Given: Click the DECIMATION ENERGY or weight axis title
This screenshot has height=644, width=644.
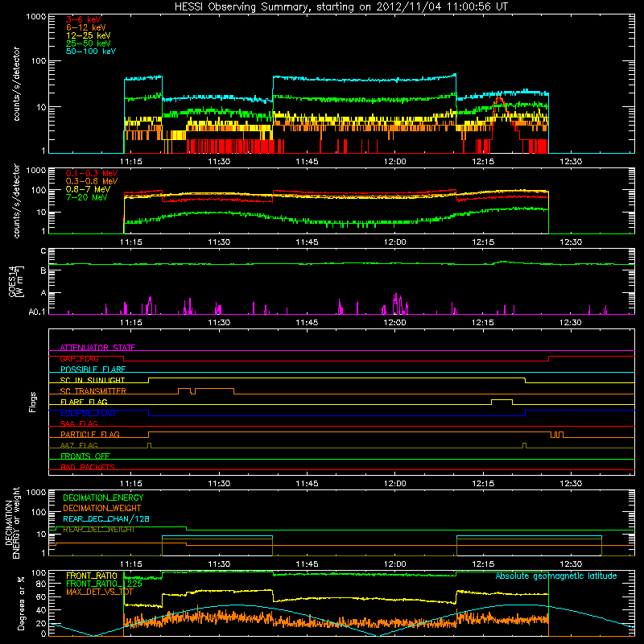Looking at the screenshot, I should pos(12,522).
